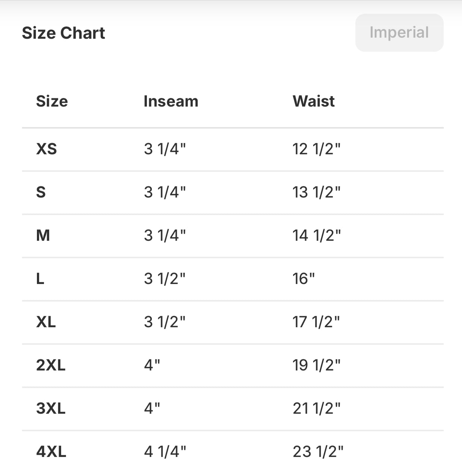This screenshot has width=462, height=476.
Task: Select the 3XL size row label
Action: click(x=51, y=409)
